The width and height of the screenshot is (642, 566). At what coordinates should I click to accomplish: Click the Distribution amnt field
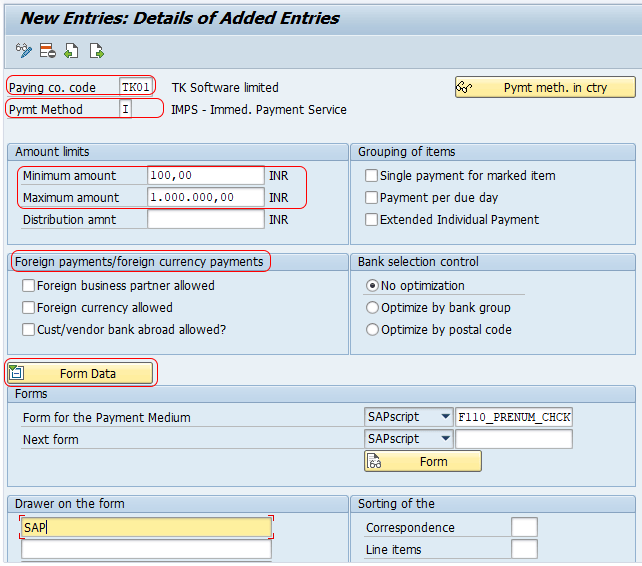[x=206, y=220]
